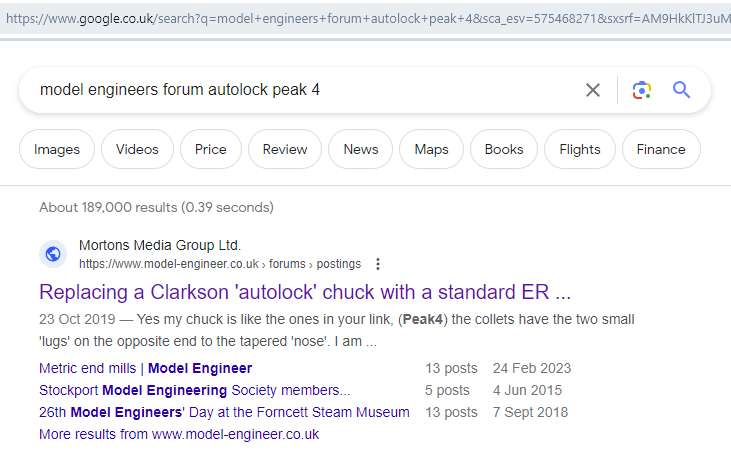Select the Images filter chip

pos(57,149)
